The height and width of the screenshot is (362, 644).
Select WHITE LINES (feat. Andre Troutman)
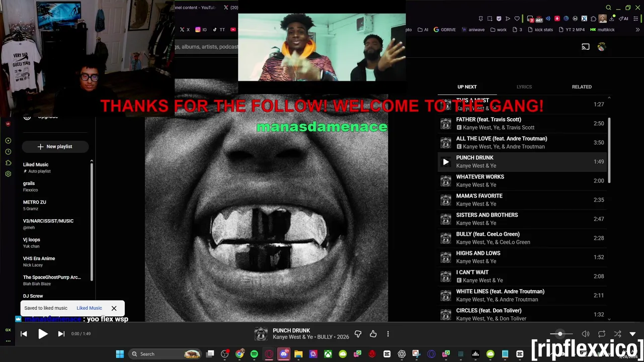[x=522, y=296]
